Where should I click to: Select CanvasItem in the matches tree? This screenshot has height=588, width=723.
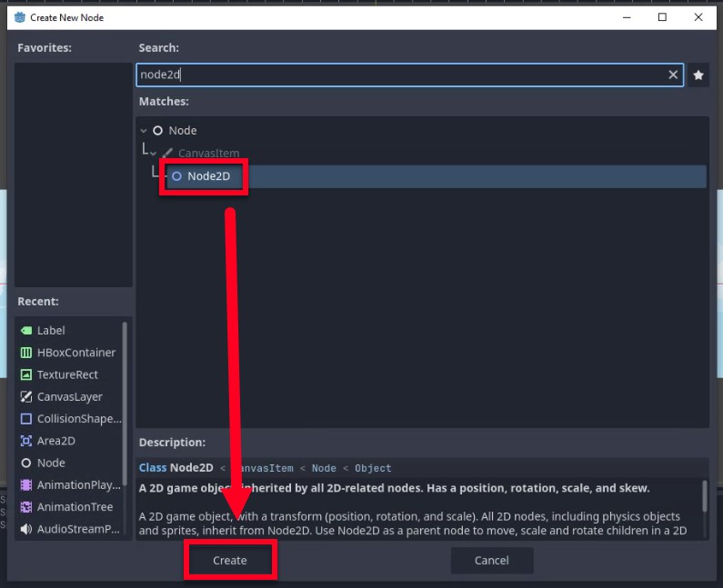(208, 153)
